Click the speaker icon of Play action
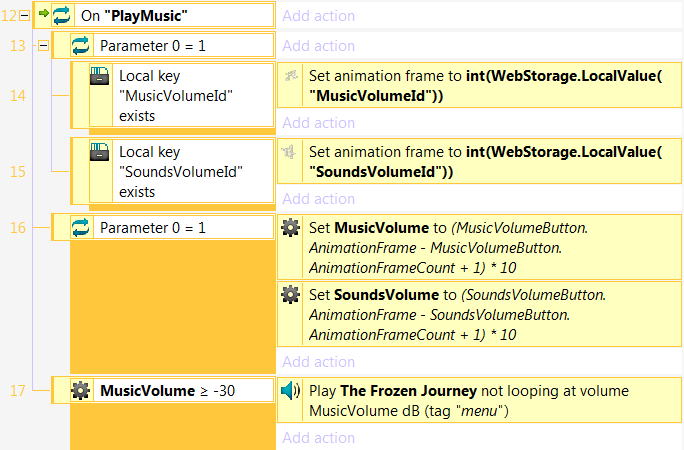684x450 pixels. tap(290, 391)
